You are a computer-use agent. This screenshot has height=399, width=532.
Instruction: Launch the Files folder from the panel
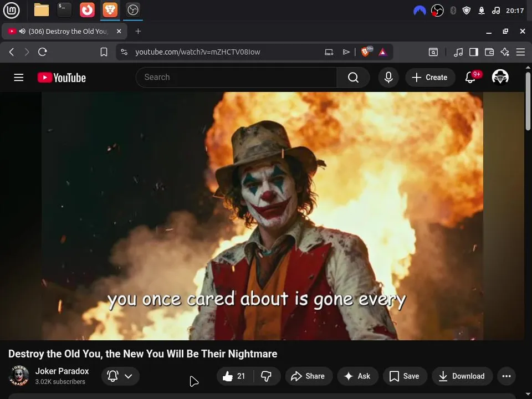(x=42, y=10)
